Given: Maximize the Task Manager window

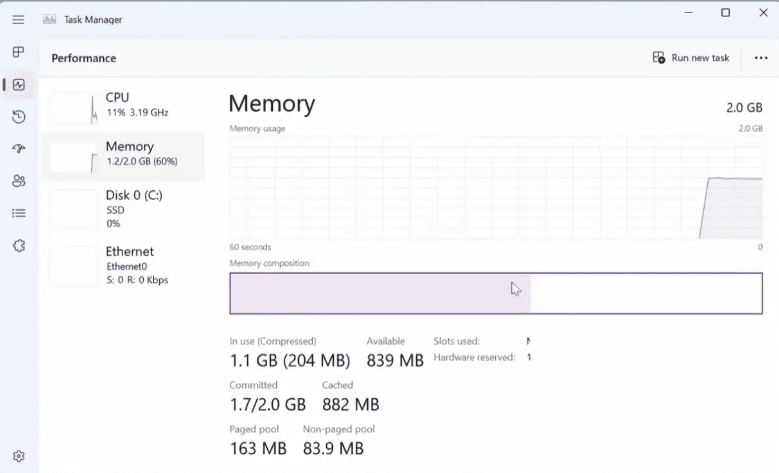Looking at the screenshot, I should 725,12.
